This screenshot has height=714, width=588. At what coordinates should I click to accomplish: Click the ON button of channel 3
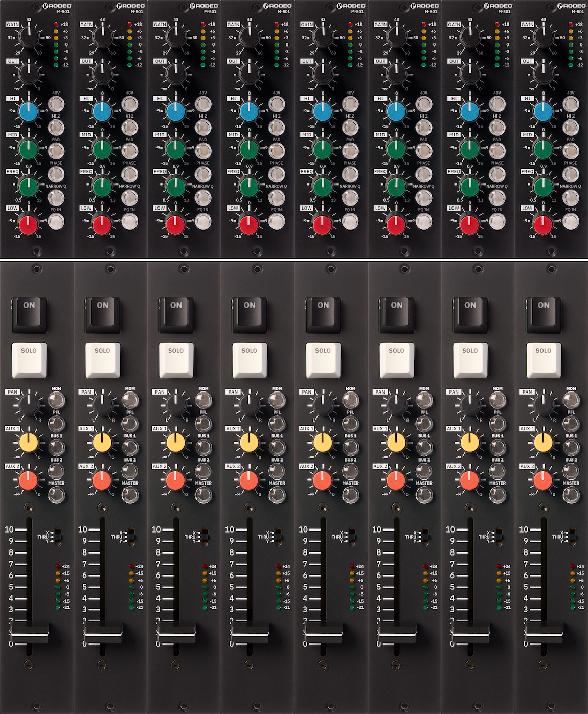(x=176, y=314)
